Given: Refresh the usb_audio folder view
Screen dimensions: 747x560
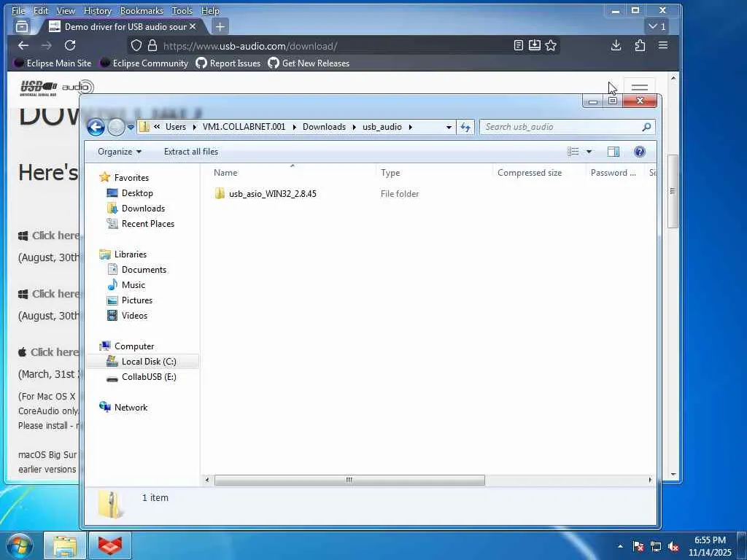Looking at the screenshot, I should [x=465, y=127].
